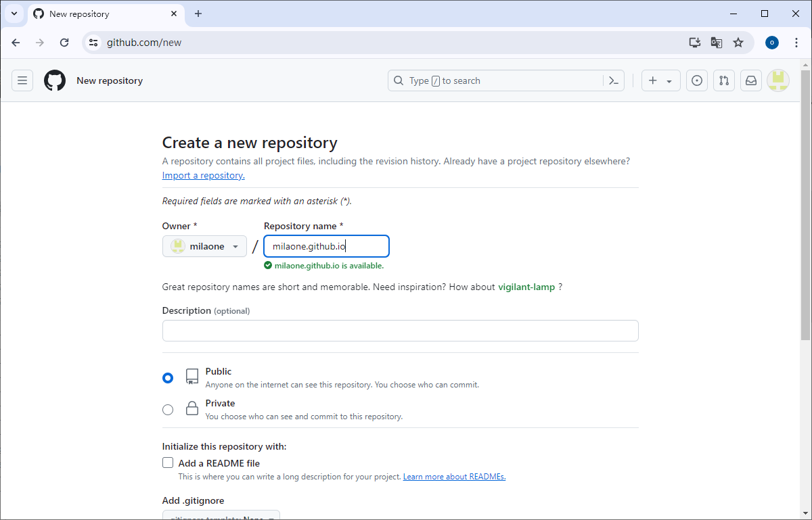This screenshot has width=812, height=520.
Task: Open the Chrome profile avatar
Action: coord(772,43)
